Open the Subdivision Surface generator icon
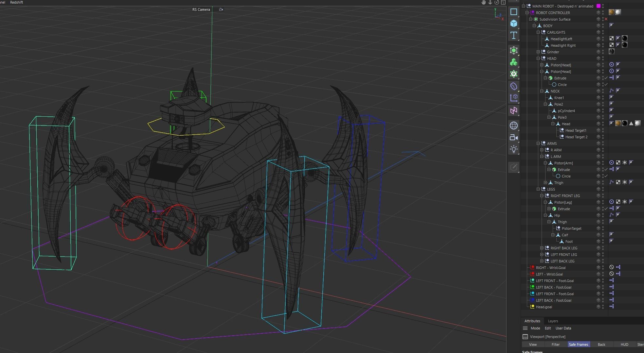This screenshot has height=353, width=644. pos(513,50)
